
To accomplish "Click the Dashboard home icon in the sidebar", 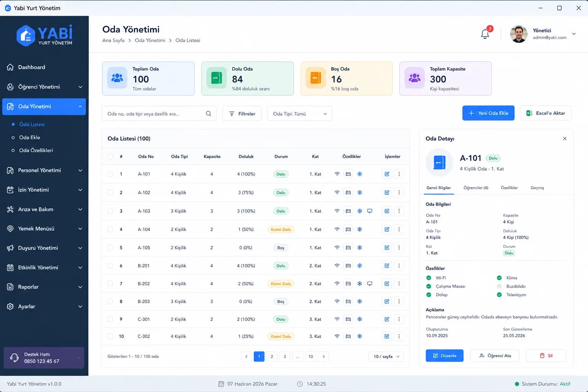I will coord(10,67).
